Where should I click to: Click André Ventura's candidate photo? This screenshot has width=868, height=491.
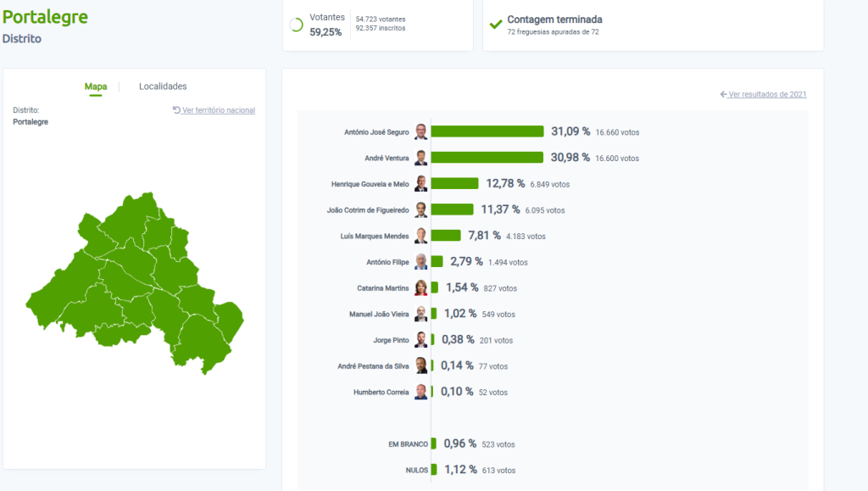click(x=420, y=158)
